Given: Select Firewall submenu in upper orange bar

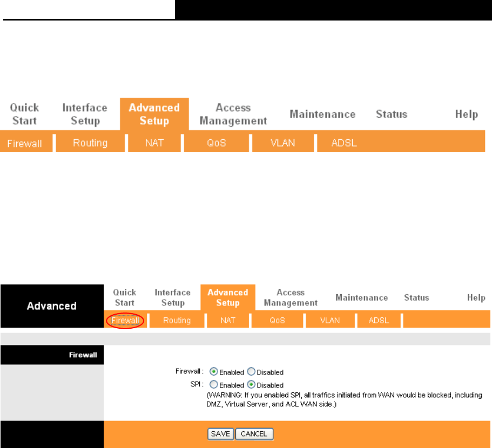Looking at the screenshot, I should click(24, 143).
